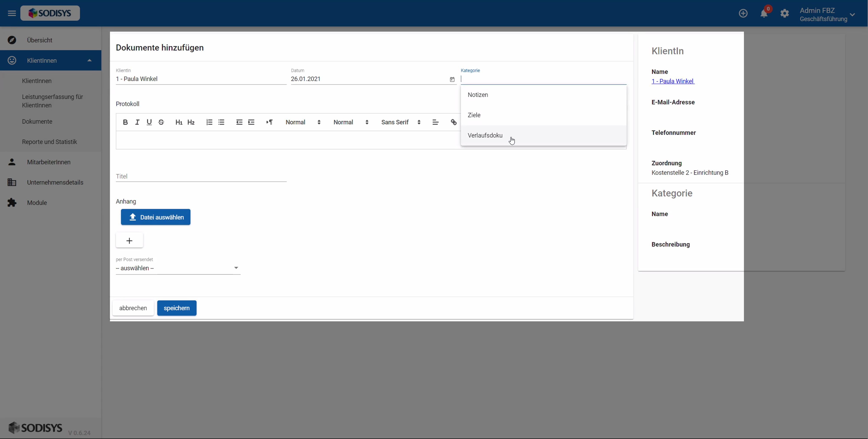Select Ziele from the Kategorie list
This screenshot has height=439, width=868.
(543, 115)
